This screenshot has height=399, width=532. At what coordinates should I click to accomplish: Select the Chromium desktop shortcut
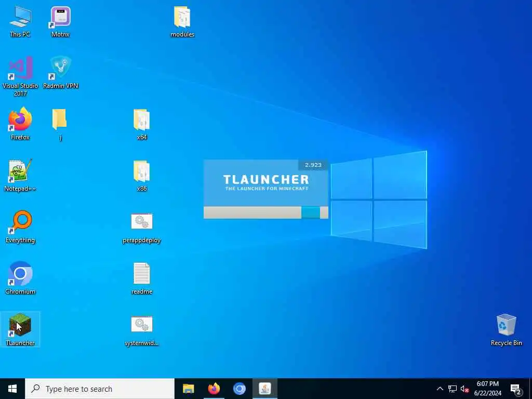pyautogui.click(x=20, y=278)
